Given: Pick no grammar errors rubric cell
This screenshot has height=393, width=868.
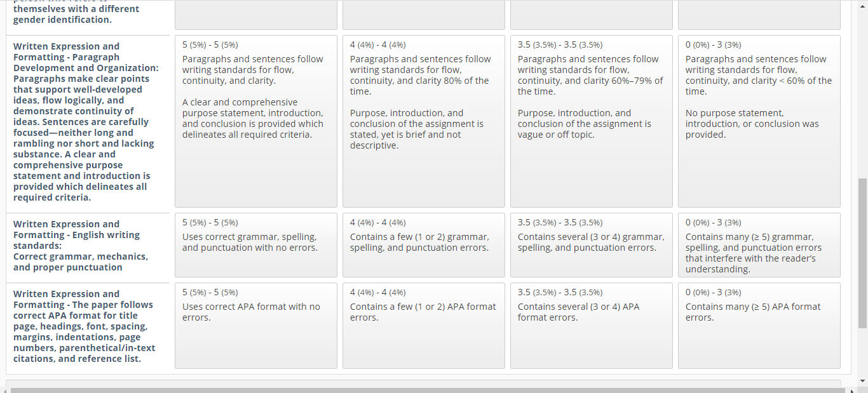Looking at the screenshot, I should point(256,245).
